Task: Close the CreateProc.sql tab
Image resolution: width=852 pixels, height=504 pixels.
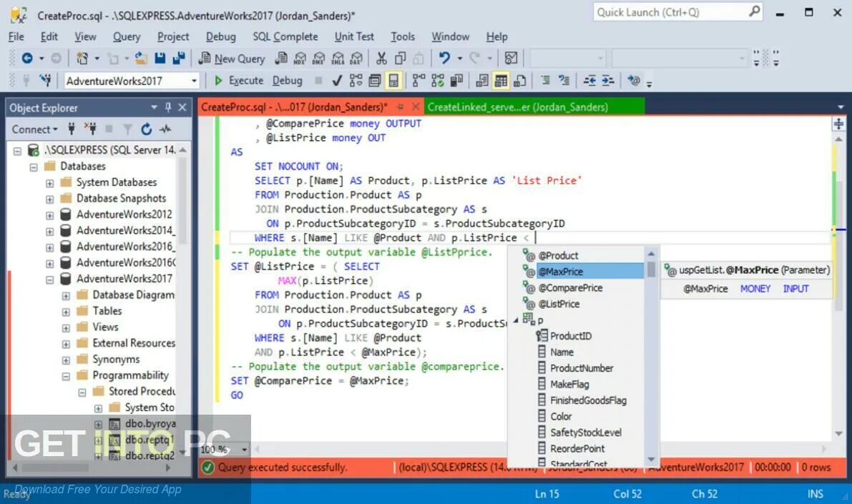Action: click(415, 107)
